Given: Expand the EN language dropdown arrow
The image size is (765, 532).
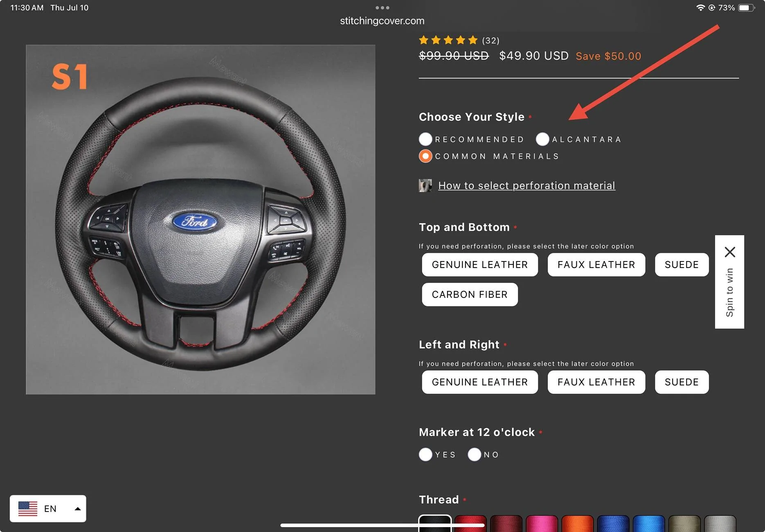Looking at the screenshot, I should click(x=77, y=509).
